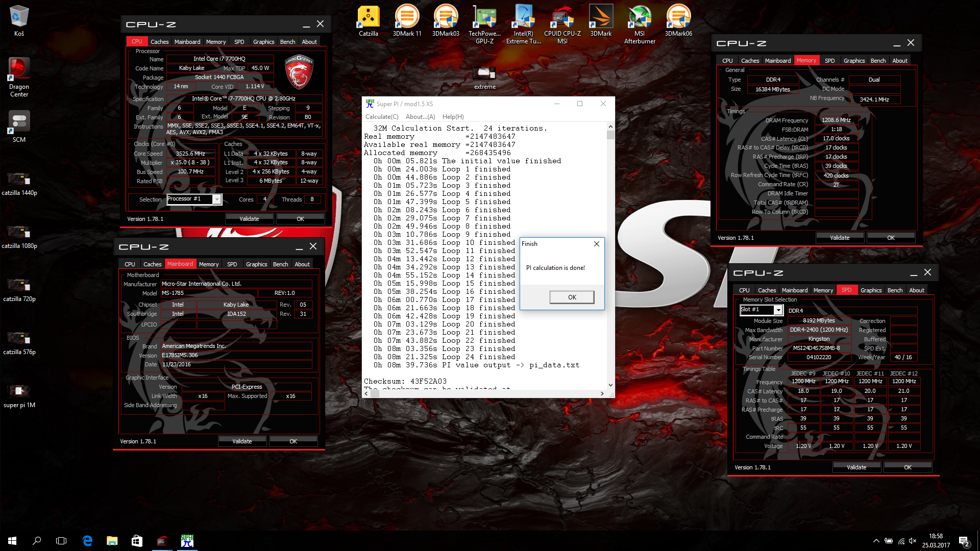This screenshot has height=551, width=980.
Task: Open the MSI Afterburner desktop icon
Action: 640,24
